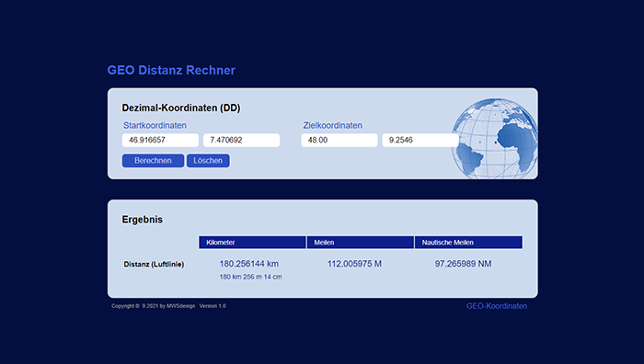Viewport: 644px width, 364px height.
Task: Click the Zielkoordinaten label
Action: coord(333,126)
